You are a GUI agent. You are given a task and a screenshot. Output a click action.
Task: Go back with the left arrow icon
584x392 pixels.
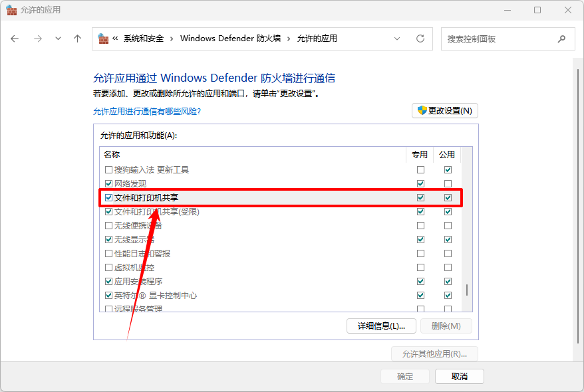click(15, 39)
